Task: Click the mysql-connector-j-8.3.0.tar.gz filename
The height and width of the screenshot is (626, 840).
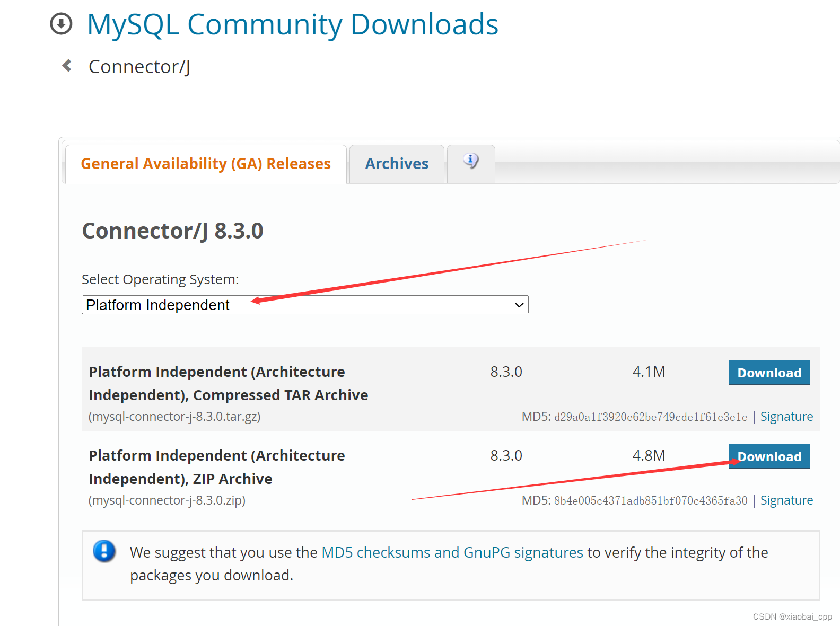Action: pos(174,417)
